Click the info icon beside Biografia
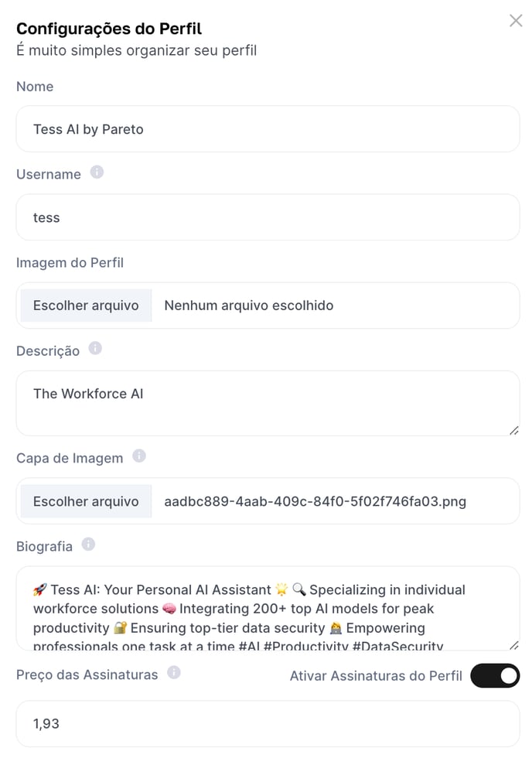532x758 pixels. pyautogui.click(x=88, y=545)
